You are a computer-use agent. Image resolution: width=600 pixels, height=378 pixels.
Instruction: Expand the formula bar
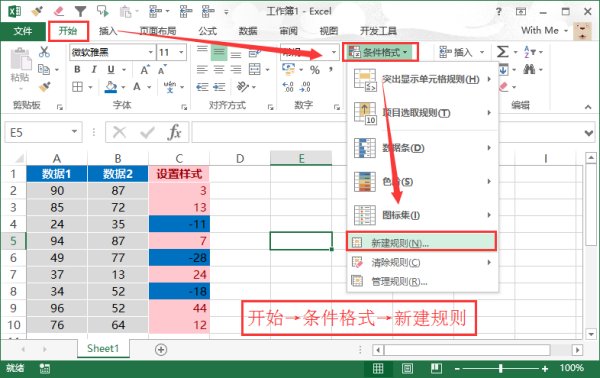coord(589,133)
